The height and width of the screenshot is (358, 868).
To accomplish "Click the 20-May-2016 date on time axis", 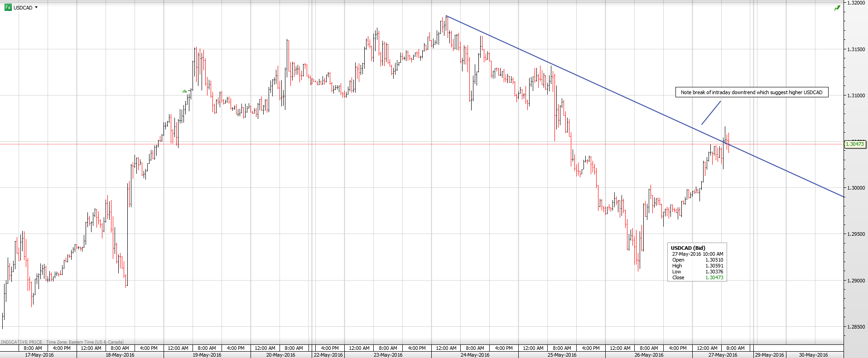I will [x=280, y=355].
